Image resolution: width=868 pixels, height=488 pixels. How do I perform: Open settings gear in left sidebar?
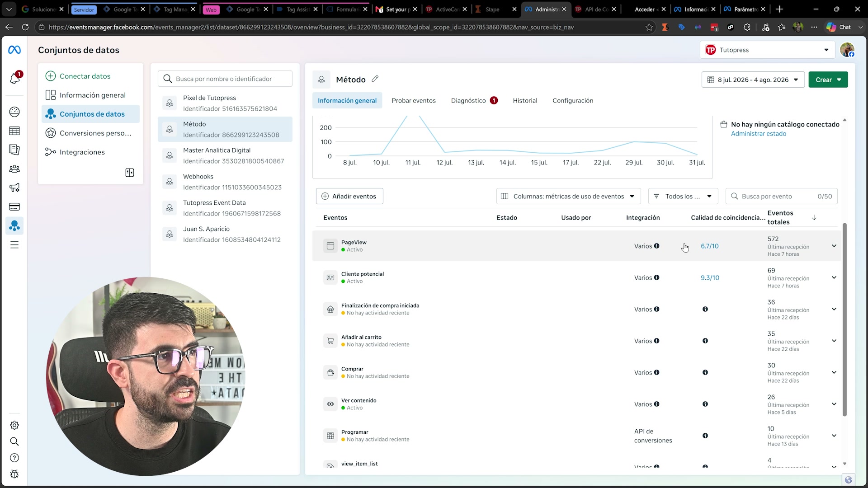[x=14, y=425]
